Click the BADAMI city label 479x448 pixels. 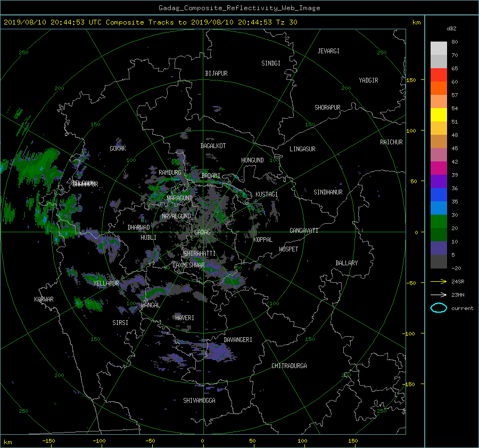tap(211, 176)
